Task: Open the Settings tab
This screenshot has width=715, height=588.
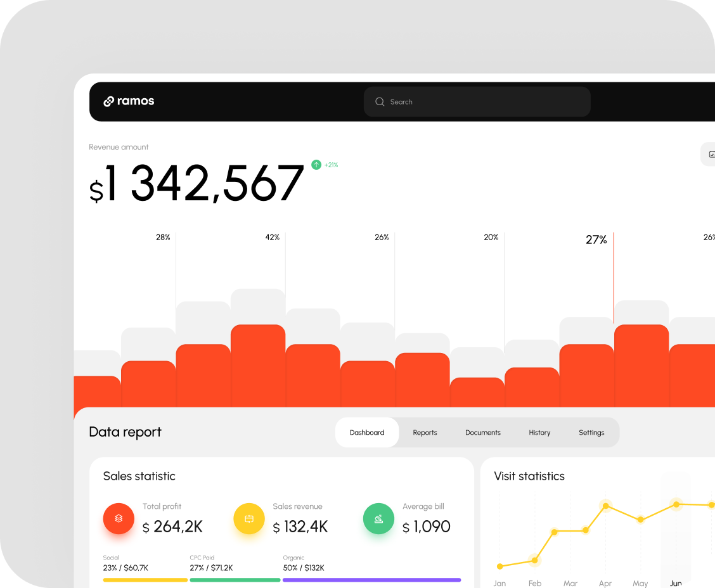Action: click(591, 433)
